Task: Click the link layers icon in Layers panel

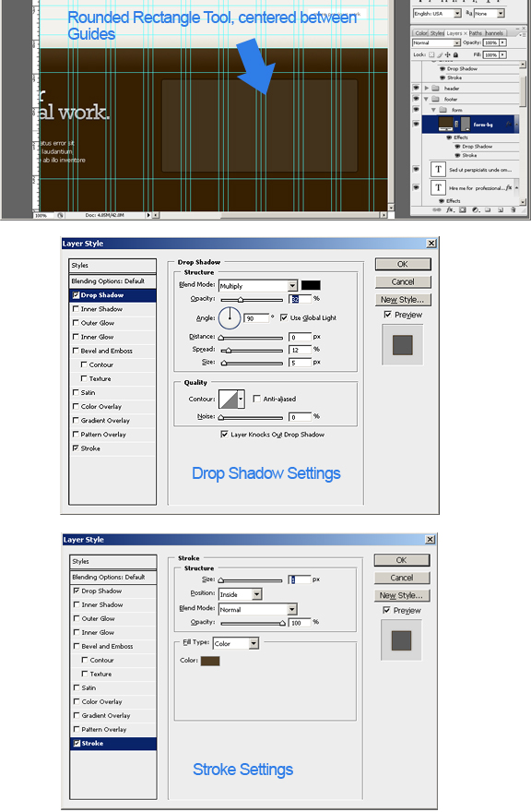Action: (x=437, y=209)
